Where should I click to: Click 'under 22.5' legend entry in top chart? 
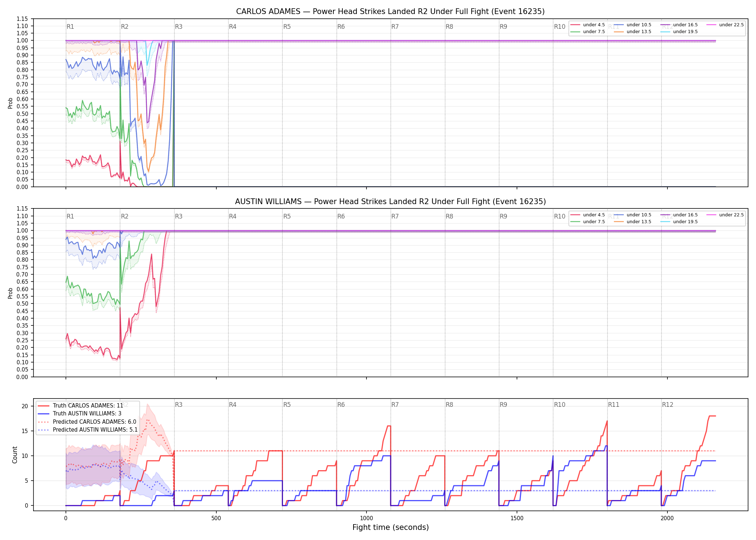click(725, 25)
